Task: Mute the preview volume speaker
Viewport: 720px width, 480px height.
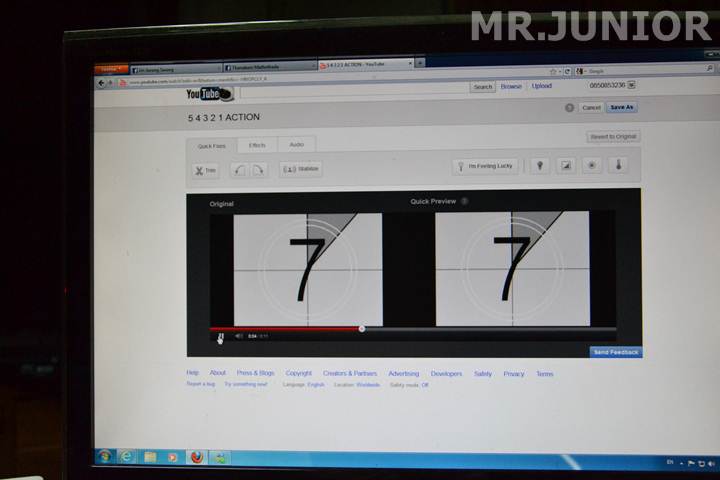Action: click(x=238, y=336)
